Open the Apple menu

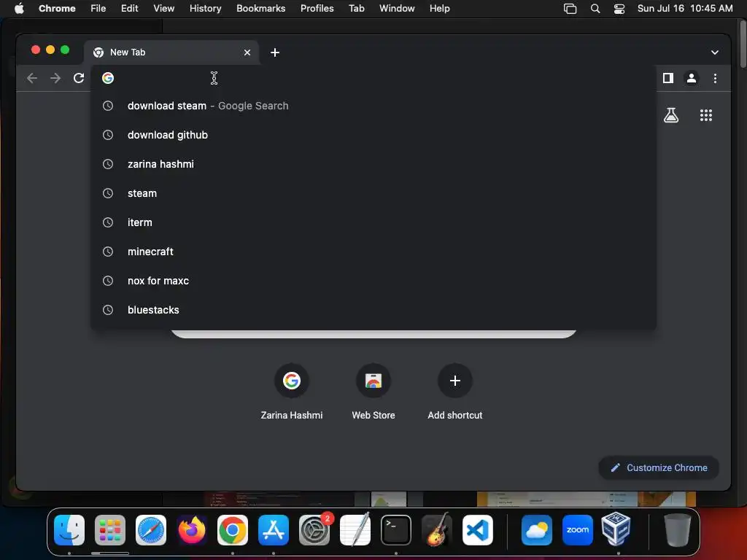(19, 8)
